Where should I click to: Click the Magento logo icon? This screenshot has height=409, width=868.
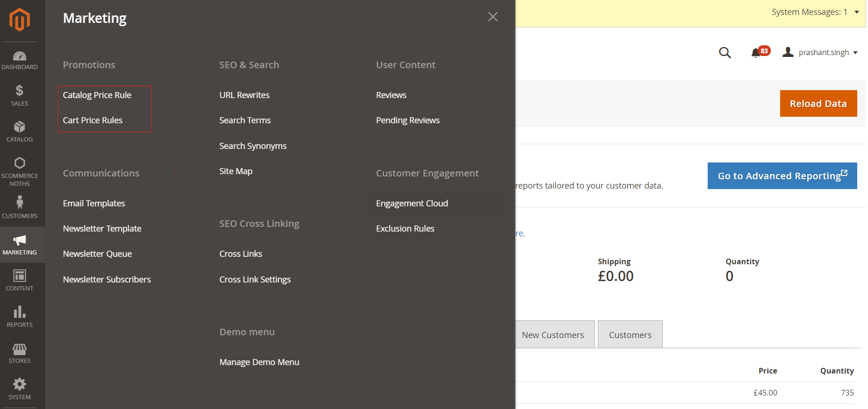pos(20,20)
